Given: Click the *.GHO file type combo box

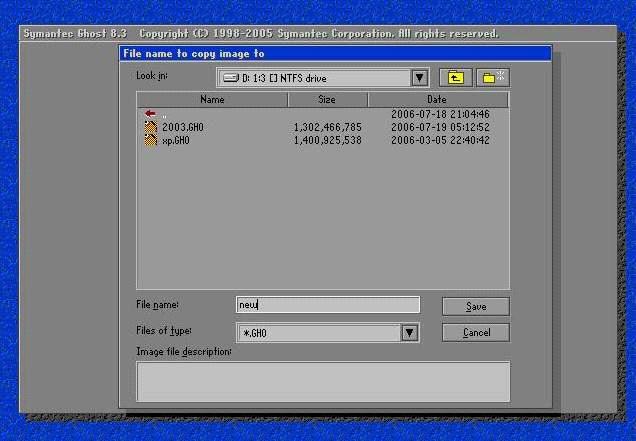Looking at the screenshot, I should pos(318,333).
